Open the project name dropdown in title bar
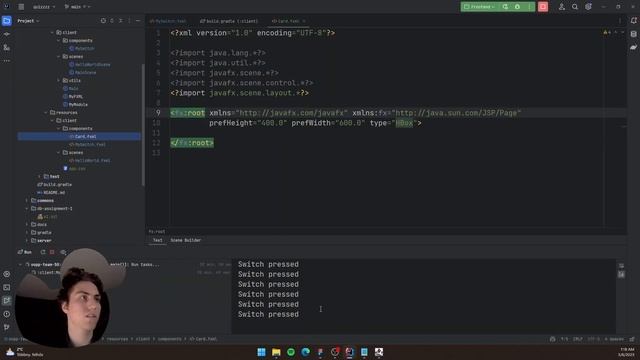The width and height of the screenshot is (640, 360). 44,7
